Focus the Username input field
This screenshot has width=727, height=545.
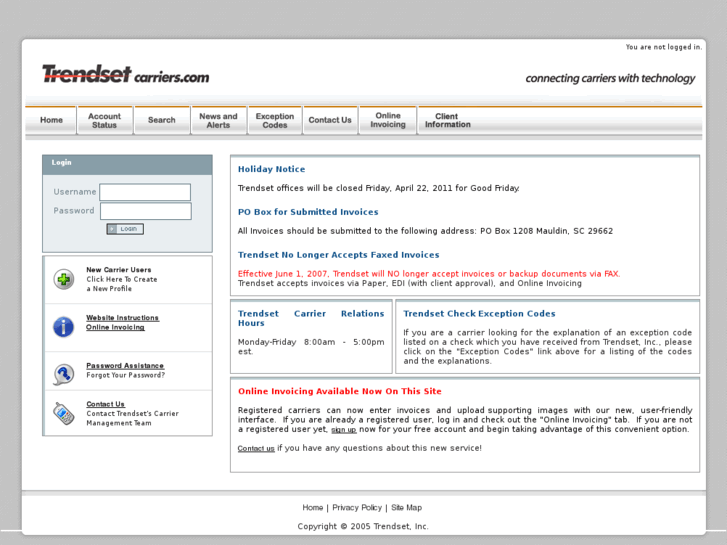tap(145, 192)
